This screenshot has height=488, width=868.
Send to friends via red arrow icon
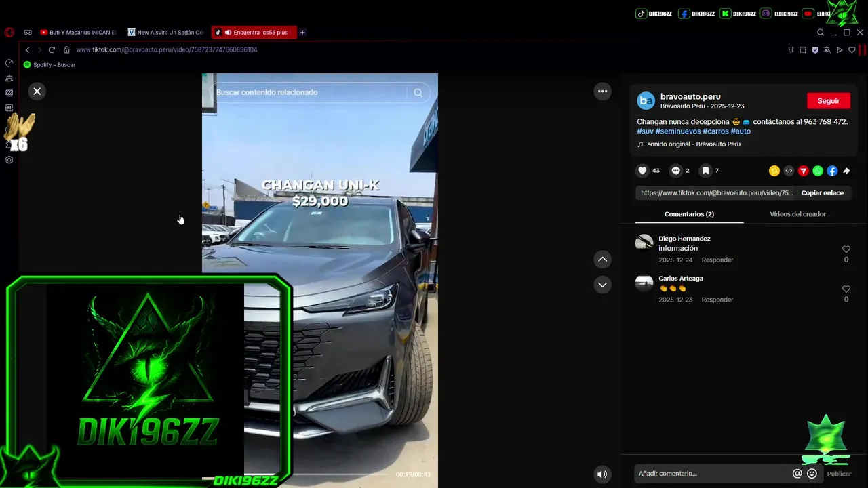803,171
